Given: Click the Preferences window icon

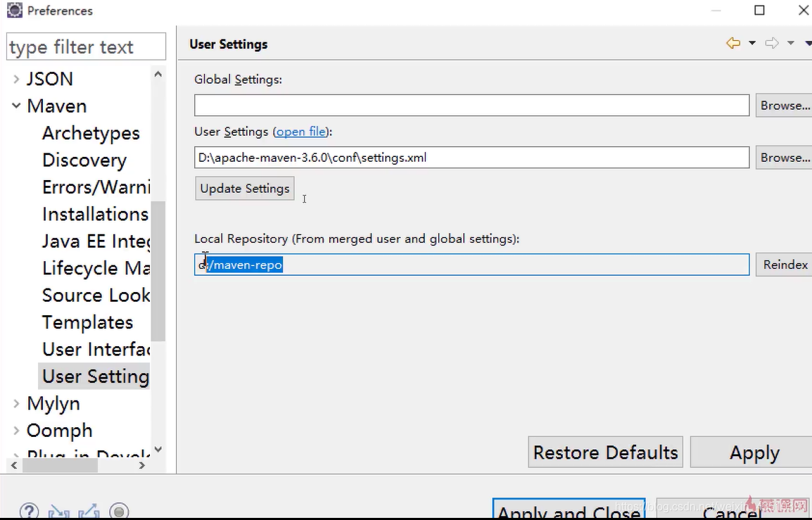Looking at the screenshot, I should pyautogui.click(x=15, y=11).
